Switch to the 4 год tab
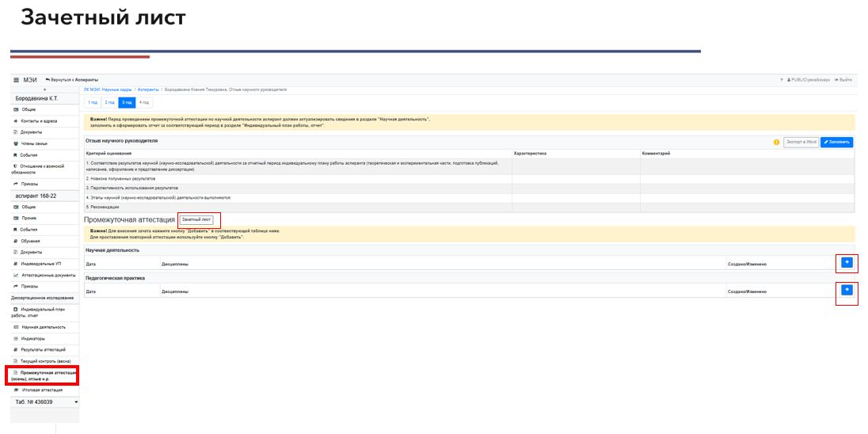Screen dimensions: 868x434 143,102
